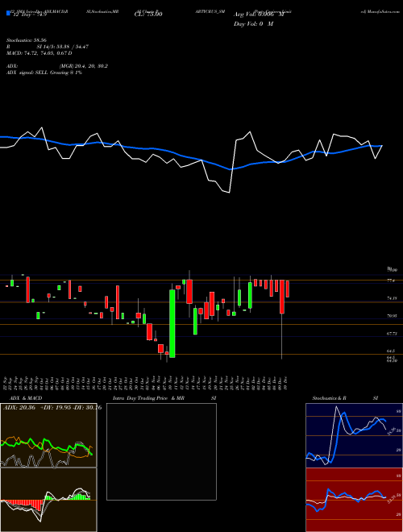Click the 74.18 price axis label

point(392,298)
